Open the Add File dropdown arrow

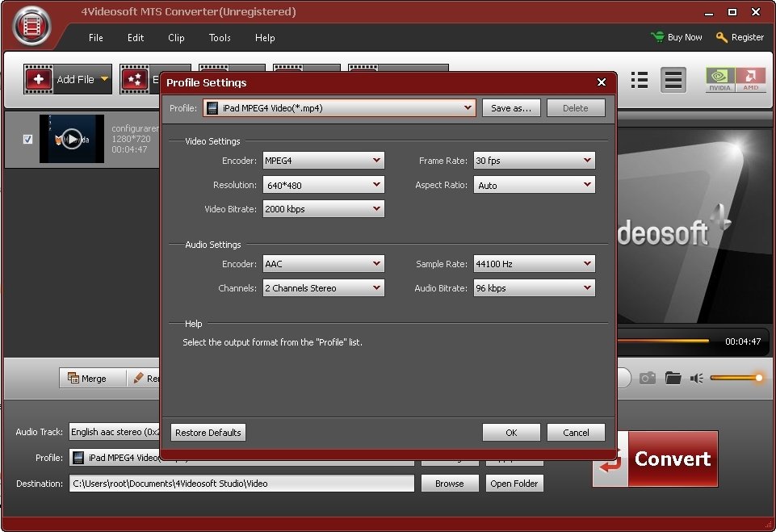(104, 79)
